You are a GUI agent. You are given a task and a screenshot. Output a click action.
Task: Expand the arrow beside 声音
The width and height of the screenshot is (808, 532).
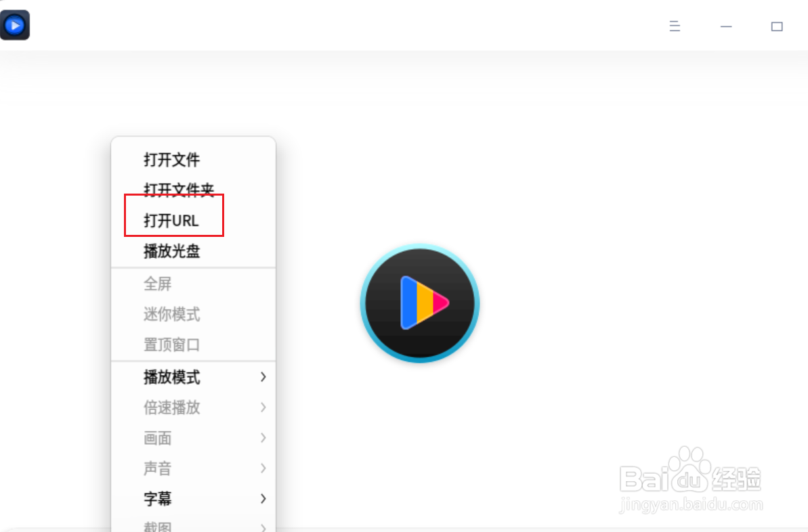tap(263, 468)
